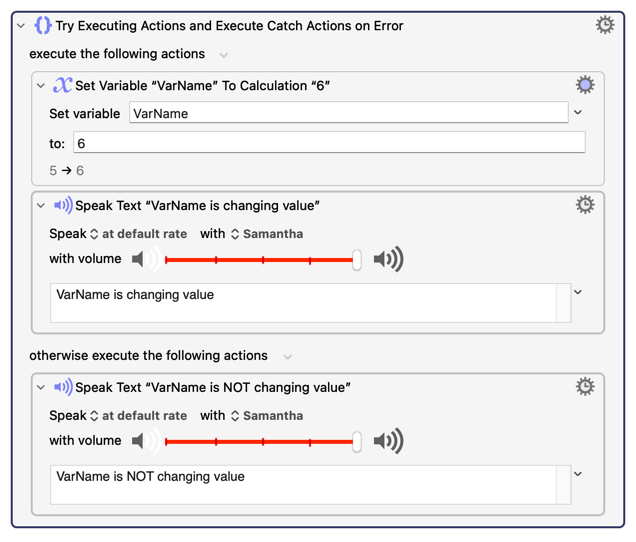The height and width of the screenshot is (542, 636).
Task: Click the script X Set Variable icon
Action: pos(62,85)
